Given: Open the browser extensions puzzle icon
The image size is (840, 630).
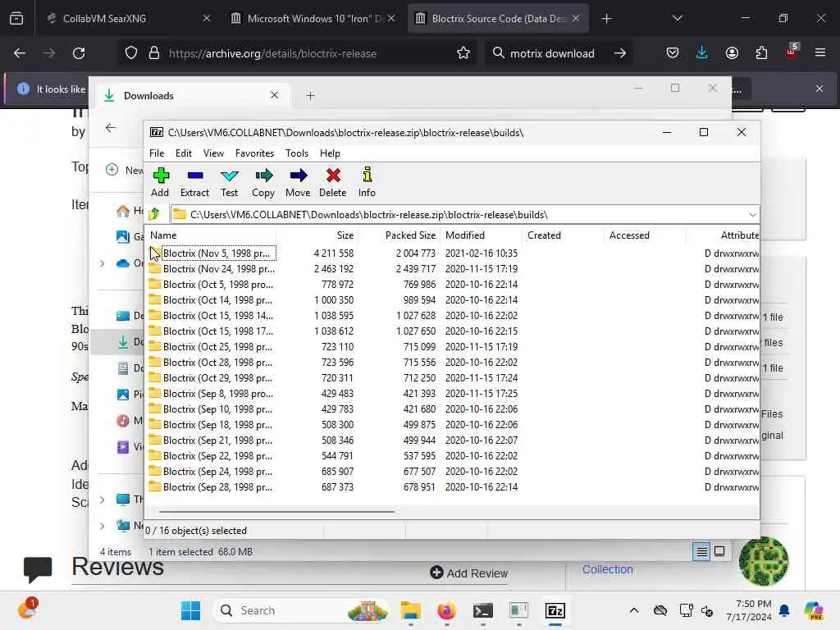Looking at the screenshot, I should tap(761, 53).
